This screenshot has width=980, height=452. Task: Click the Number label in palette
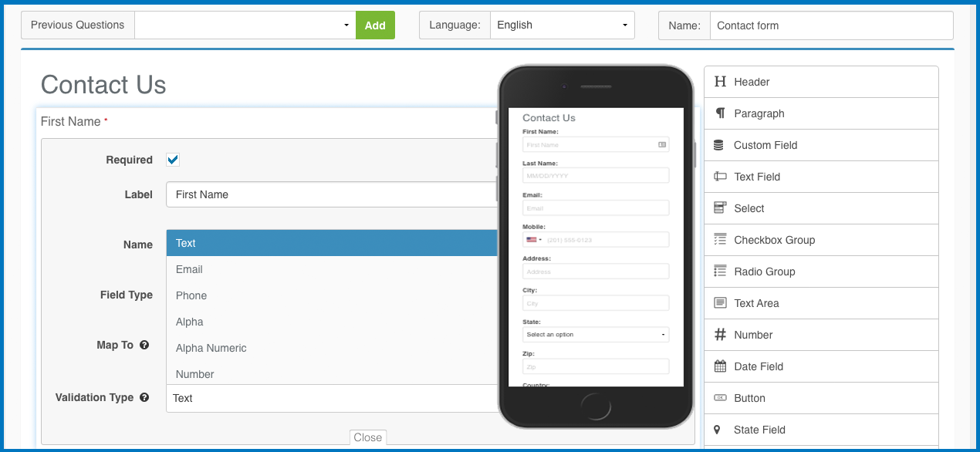(x=753, y=335)
